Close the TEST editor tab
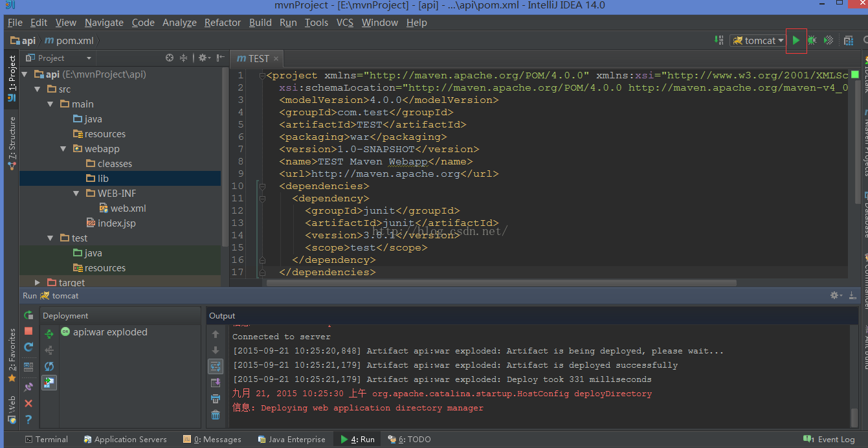This screenshot has width=868, height=448. pos(276,58)
